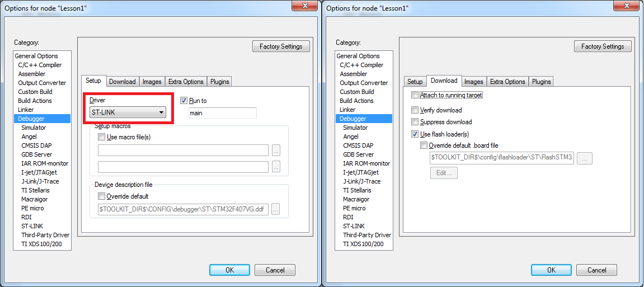Image resolution: width=644 pixels, height=287 pixels.
Task: Click the first macro file path field
Action: [183, 150]
